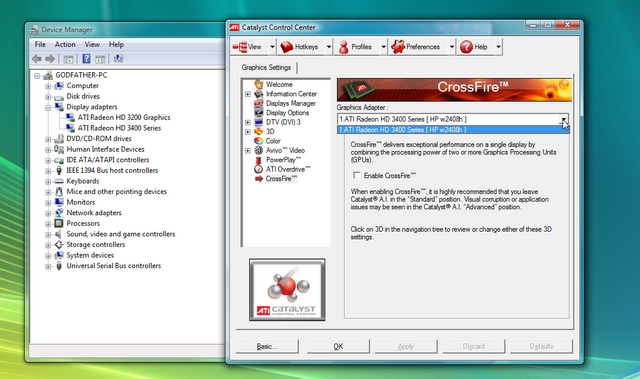Click the DVD/CD-ROM drives icon
This screenshot has height=379, width=640.
[x=59, y=139]
